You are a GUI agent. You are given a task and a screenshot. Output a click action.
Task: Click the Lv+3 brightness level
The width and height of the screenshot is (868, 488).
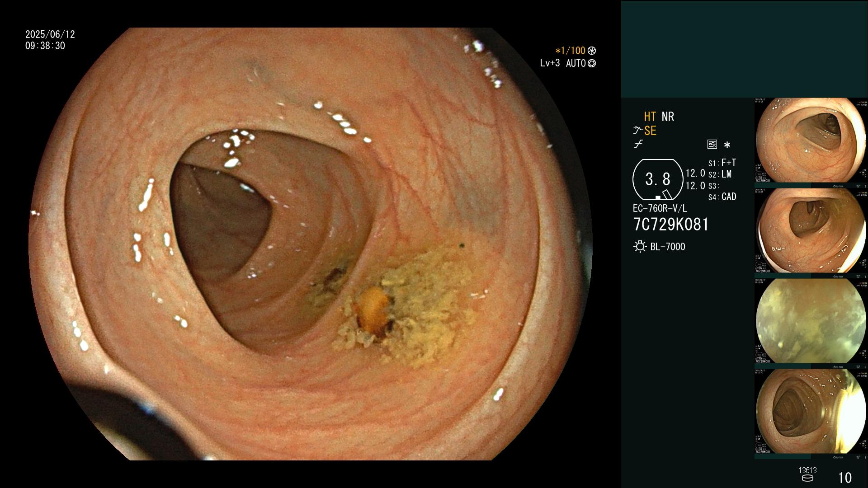(x=550, y=63)
